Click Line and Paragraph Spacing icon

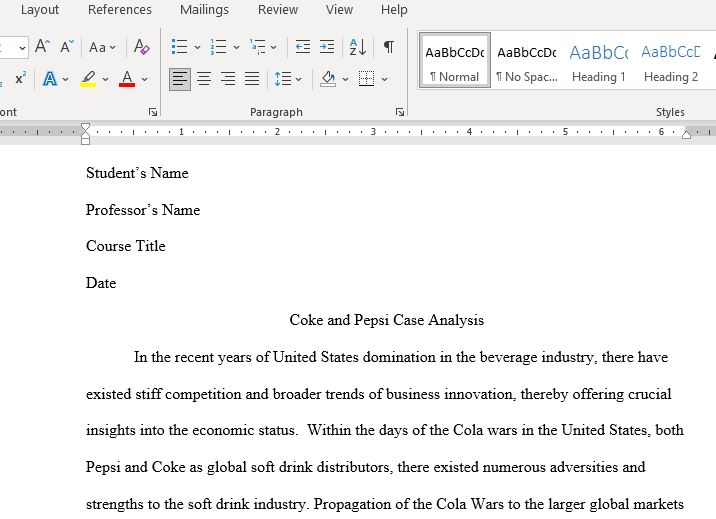tap(283, 79)
